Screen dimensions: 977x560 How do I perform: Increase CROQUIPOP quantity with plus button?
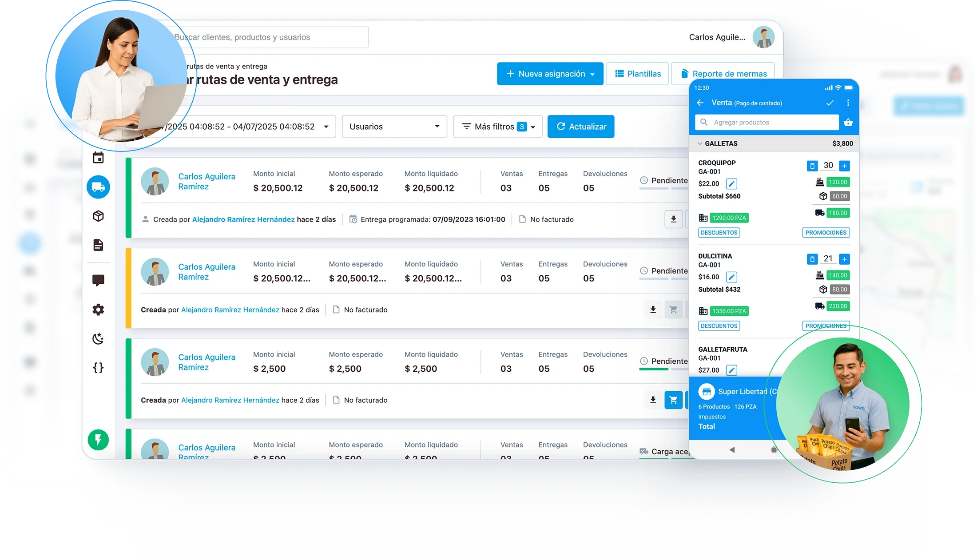pos(844,166)
